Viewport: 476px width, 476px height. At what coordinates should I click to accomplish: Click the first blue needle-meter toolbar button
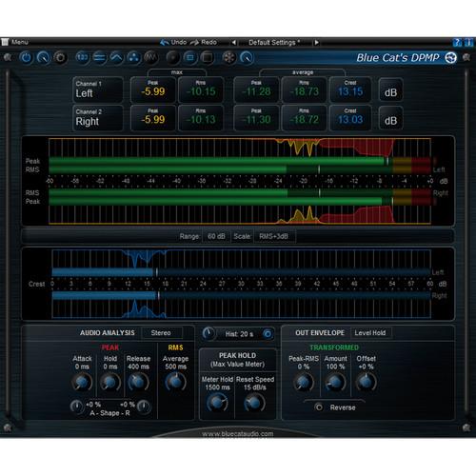[43, 58]
